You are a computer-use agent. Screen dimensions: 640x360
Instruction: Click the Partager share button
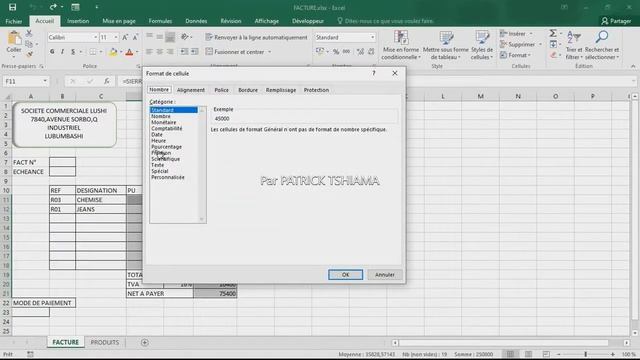tap(616, 21)
